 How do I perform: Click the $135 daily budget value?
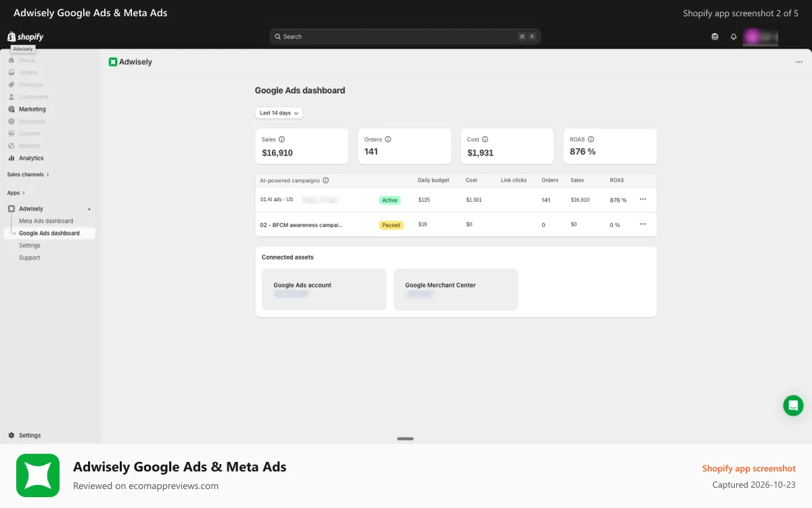click(424, 200)
